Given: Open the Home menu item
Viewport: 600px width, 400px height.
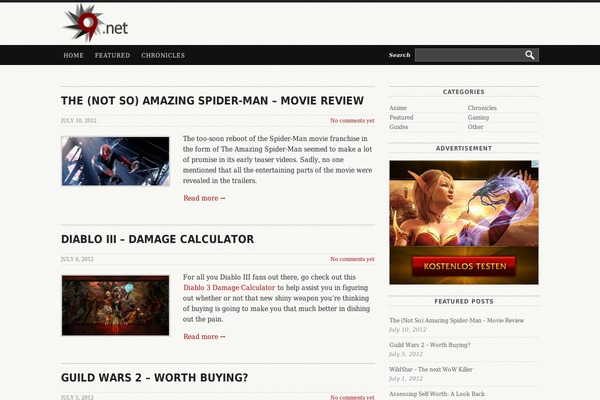Looking at the screenshot, I should [x=73, y=55].
